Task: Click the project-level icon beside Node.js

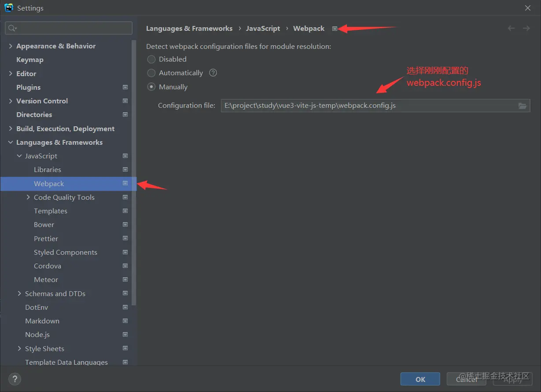Action: click(125, 334)
